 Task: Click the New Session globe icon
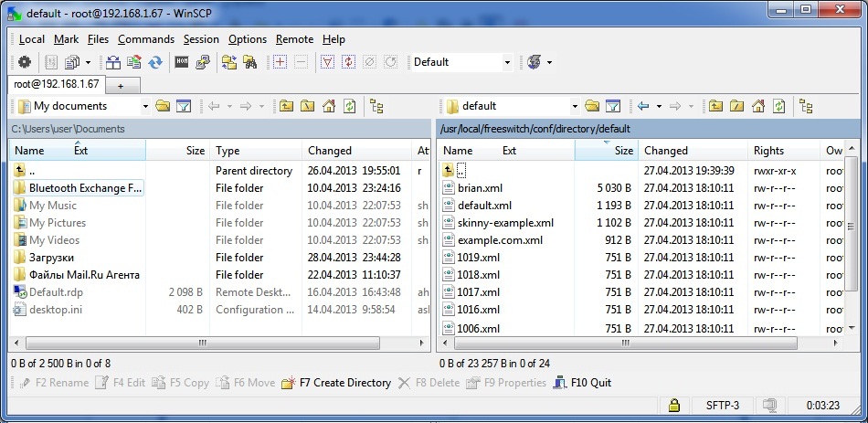535,62
